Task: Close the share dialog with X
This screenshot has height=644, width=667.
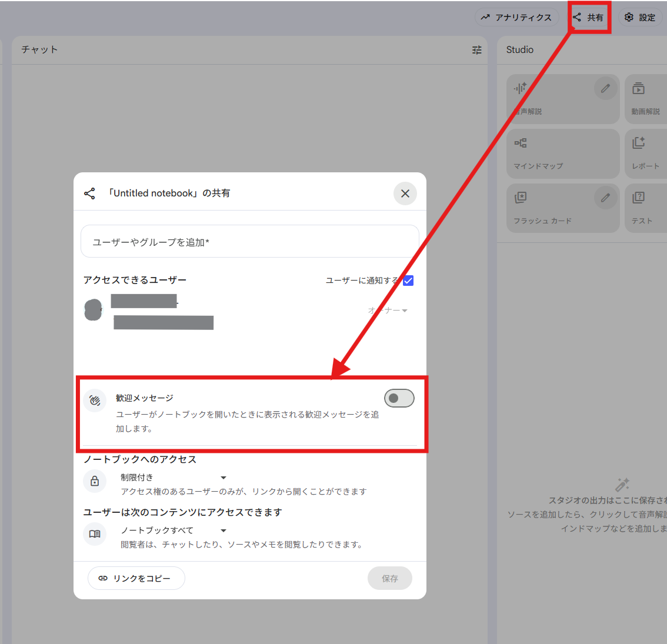Action: [x=405, y=193]
